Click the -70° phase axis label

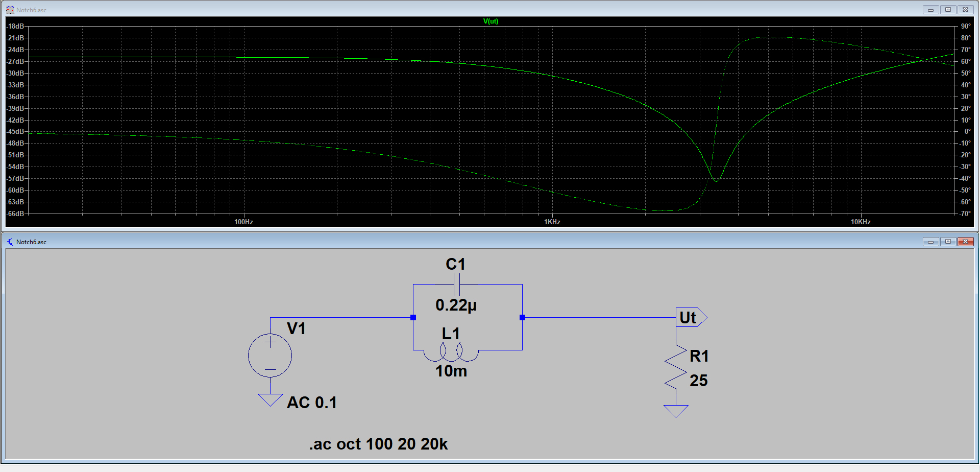tap(965, 214)
